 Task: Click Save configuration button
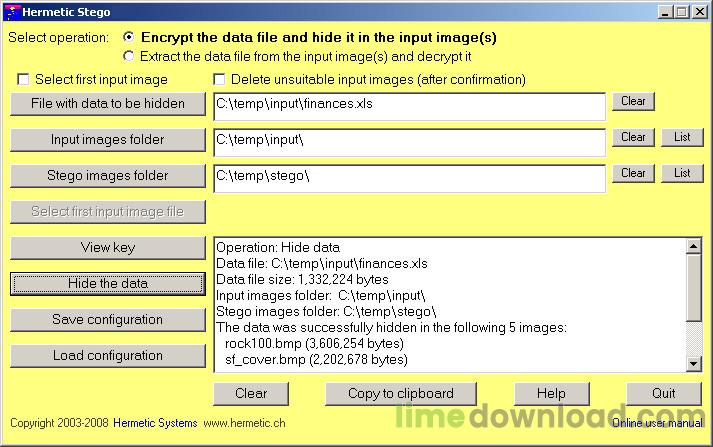point(108,320)
